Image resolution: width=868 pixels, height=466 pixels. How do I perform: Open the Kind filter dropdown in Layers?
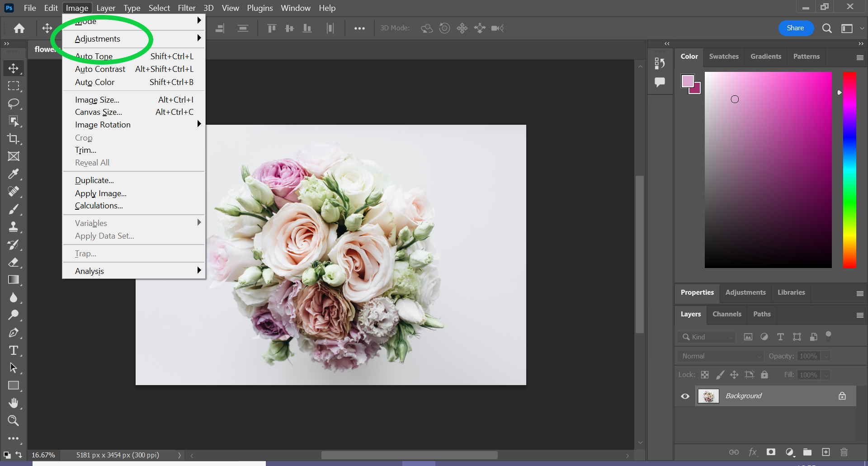coord(706,337)
